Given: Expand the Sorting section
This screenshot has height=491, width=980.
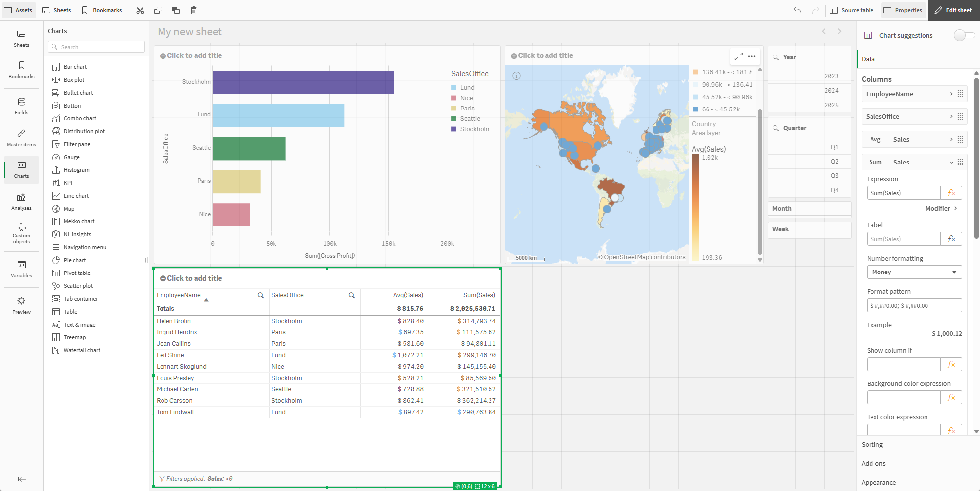Looking at the screenshot, I should 872,445.
